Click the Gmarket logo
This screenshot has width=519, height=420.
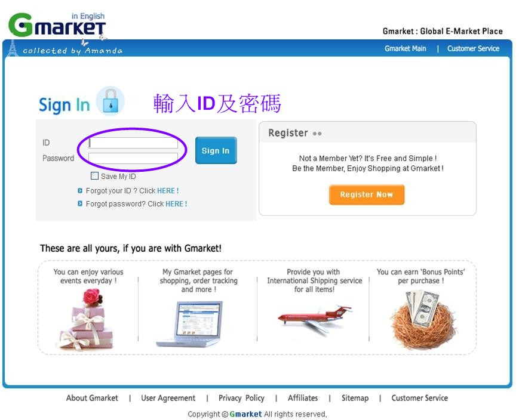57,24
